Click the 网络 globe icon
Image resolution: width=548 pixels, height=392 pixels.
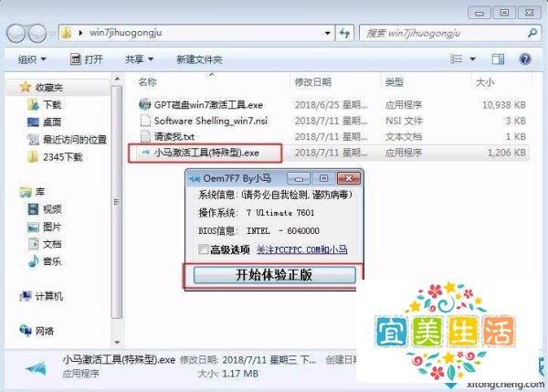(x=26, y=330)
